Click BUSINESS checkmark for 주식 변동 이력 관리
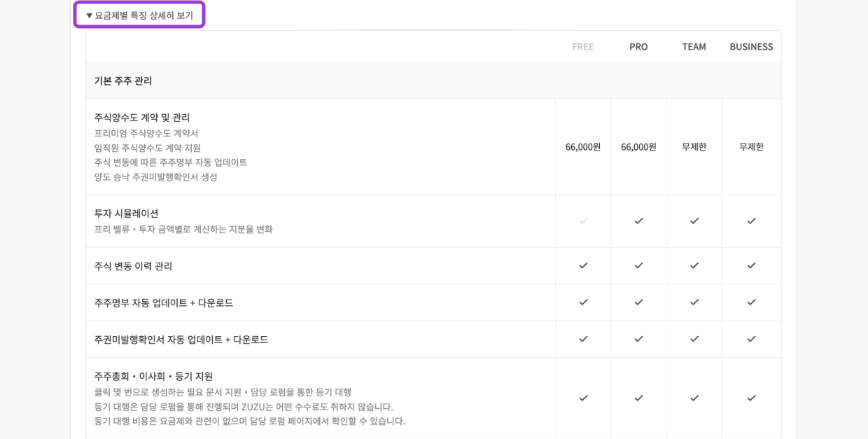This screenshot has height=439, width=868. pyautogui.click(x=751, y=265)
